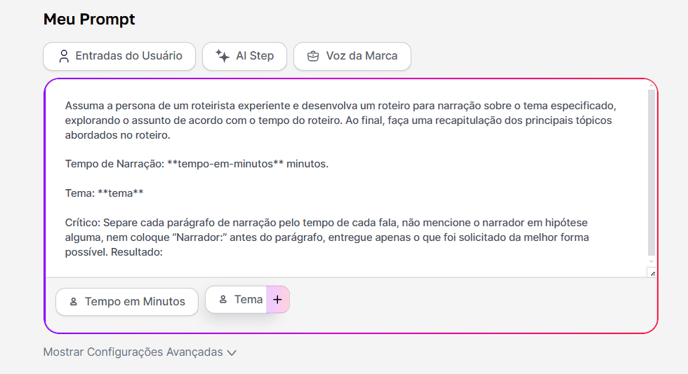Viewport: 688px width, 374px height.
Task: Click the briefcase icon in Voz da Marca
Action: coord(313,56)
